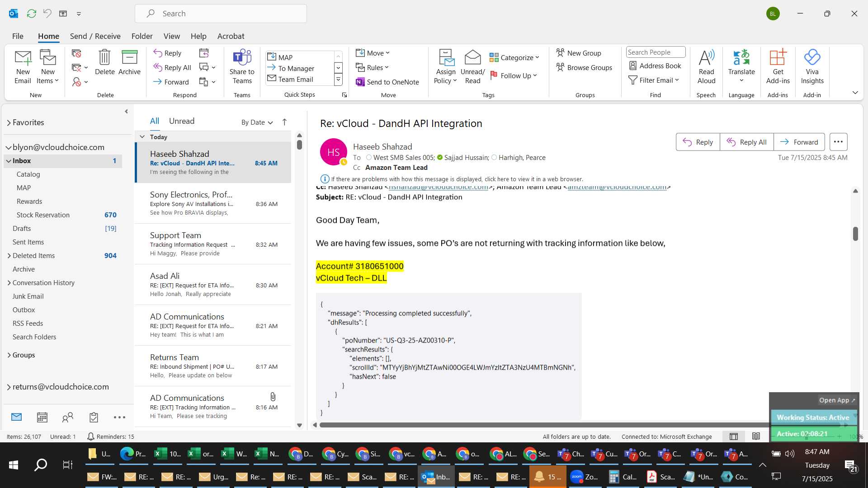868x488 pixels.
Task: Click the reading pane vertical scrollbar thumb
Action: click(855, 234)
